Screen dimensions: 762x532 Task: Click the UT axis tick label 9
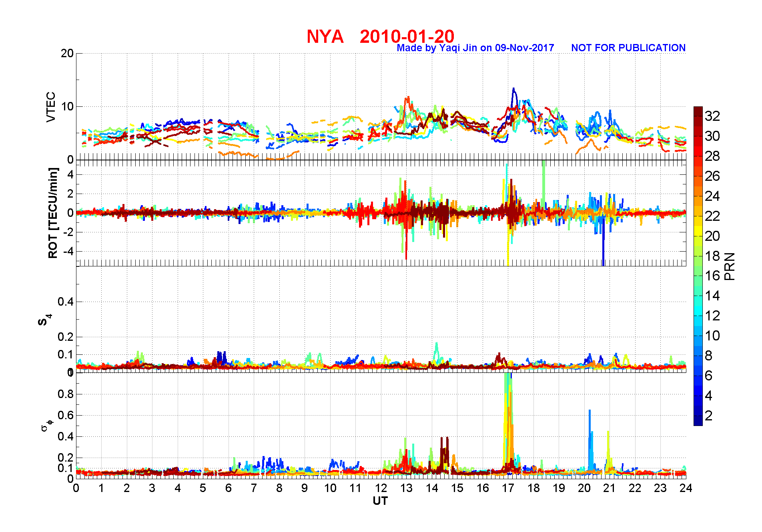[305, 488]
